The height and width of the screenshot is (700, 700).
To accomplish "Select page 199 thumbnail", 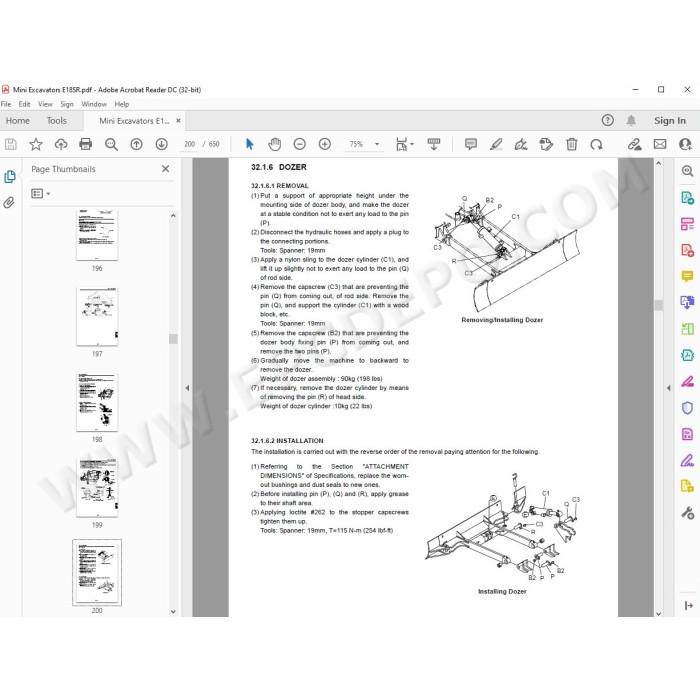I will (x=97, y=488).
